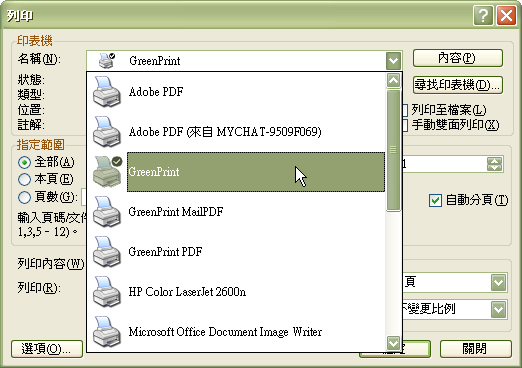
Task: Open the 不變更比例 scaling dropdown
Action: click(498, 309)
